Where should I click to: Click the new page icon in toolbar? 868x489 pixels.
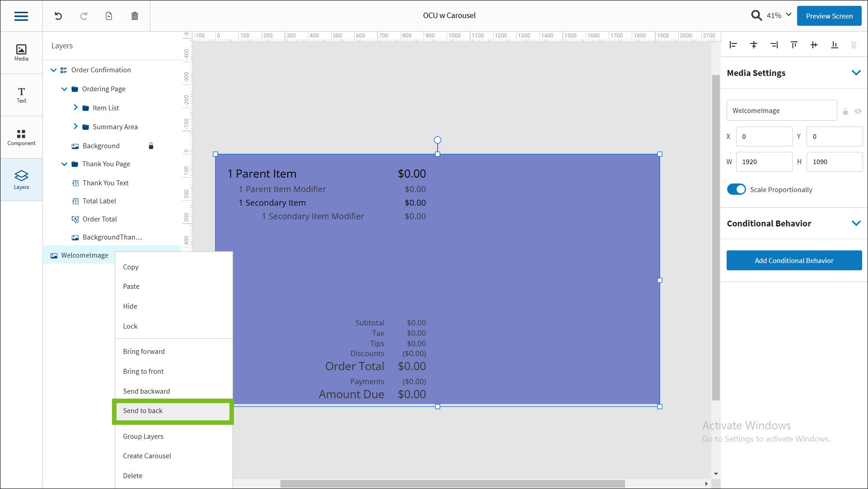click(x=109, y=16)
